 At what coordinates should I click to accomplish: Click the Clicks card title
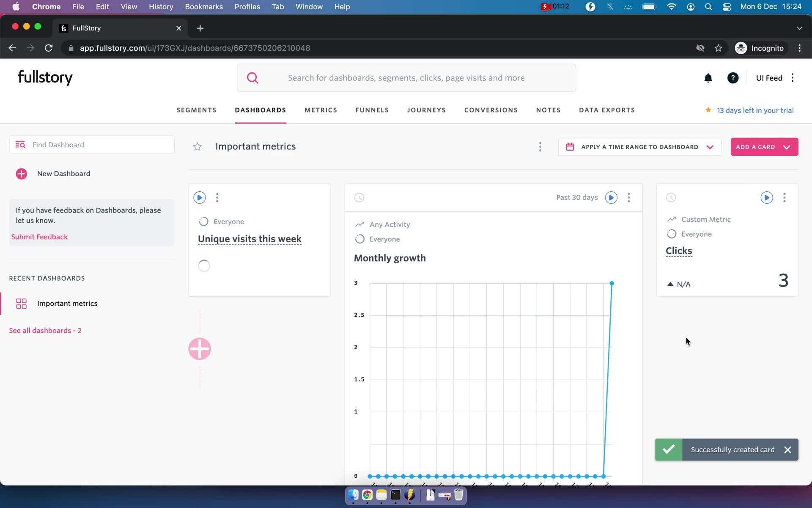click(x=679, y=251)
